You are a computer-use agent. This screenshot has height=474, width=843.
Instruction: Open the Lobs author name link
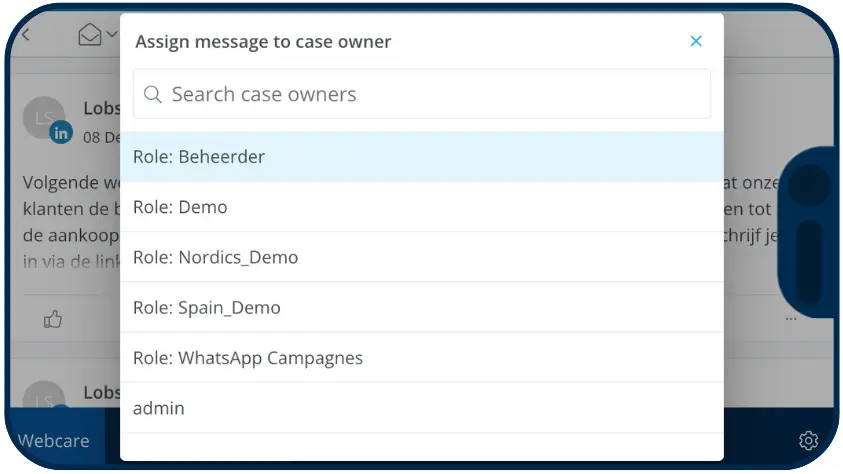click(x=102, y=109)
